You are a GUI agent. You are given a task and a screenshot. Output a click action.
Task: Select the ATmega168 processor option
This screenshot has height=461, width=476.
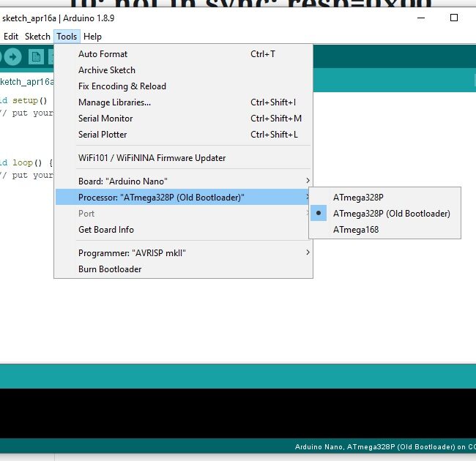[x=385, y=229]
